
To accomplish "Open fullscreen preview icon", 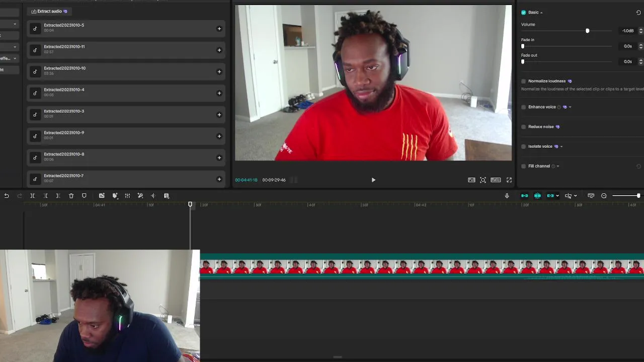I will [x=509, y=180].
